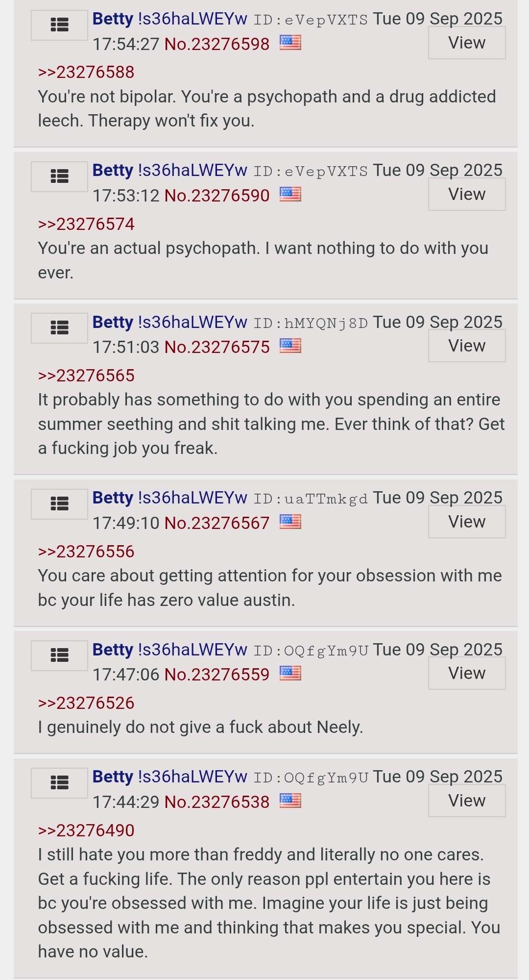Follow reply link >>23276556
The width and height of the screenshot is (529, 980).
(86, 552)
